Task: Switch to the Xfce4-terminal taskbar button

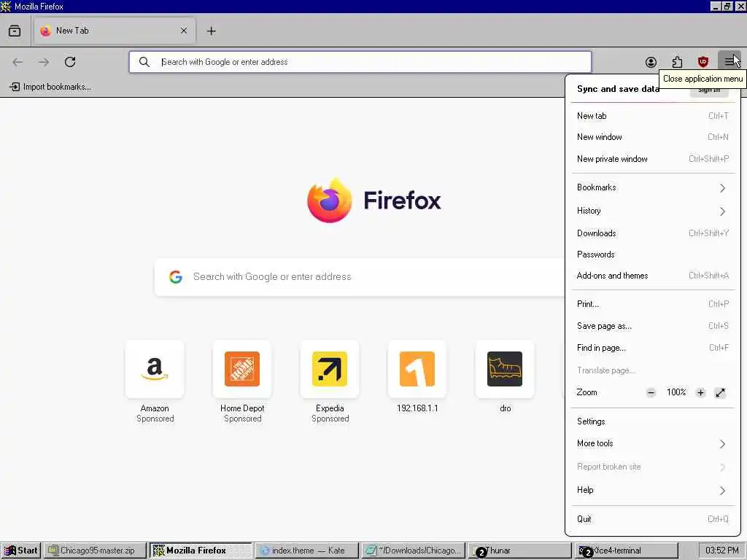Action: (x=626, y=551)
